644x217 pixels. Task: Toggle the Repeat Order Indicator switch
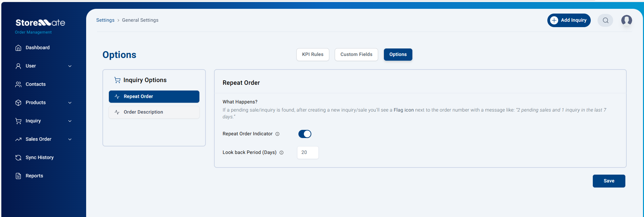[x=305, y=134]
